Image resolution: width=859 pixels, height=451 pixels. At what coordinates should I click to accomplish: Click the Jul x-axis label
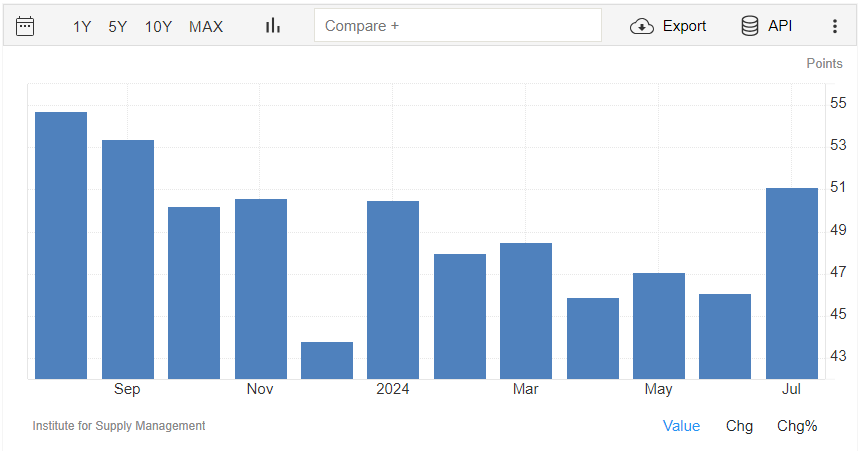(x=791, y=389)
